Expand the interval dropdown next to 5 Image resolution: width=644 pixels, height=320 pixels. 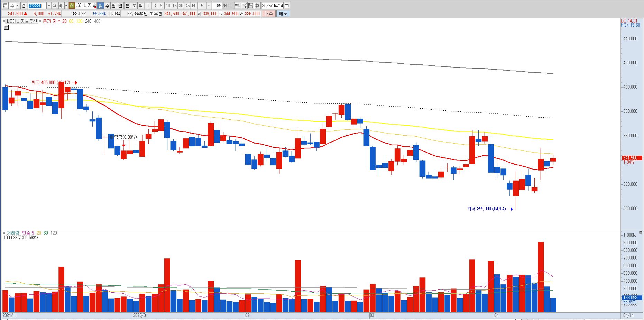pos(209,6)
